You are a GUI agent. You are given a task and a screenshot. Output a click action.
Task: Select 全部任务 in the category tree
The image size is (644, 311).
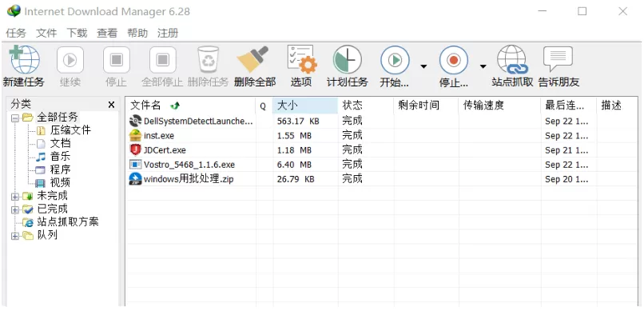(57, 118)
